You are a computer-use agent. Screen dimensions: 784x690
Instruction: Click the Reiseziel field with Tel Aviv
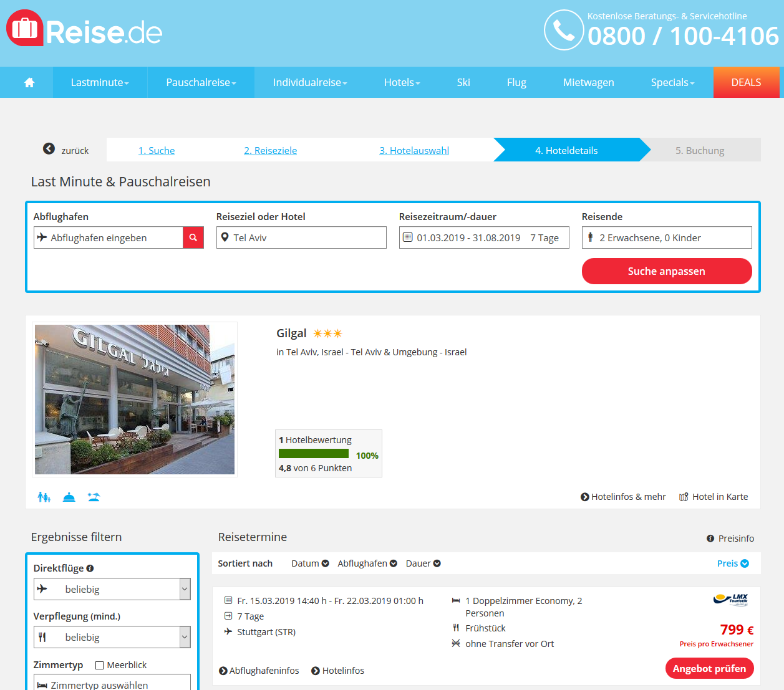tap(301, 237)
